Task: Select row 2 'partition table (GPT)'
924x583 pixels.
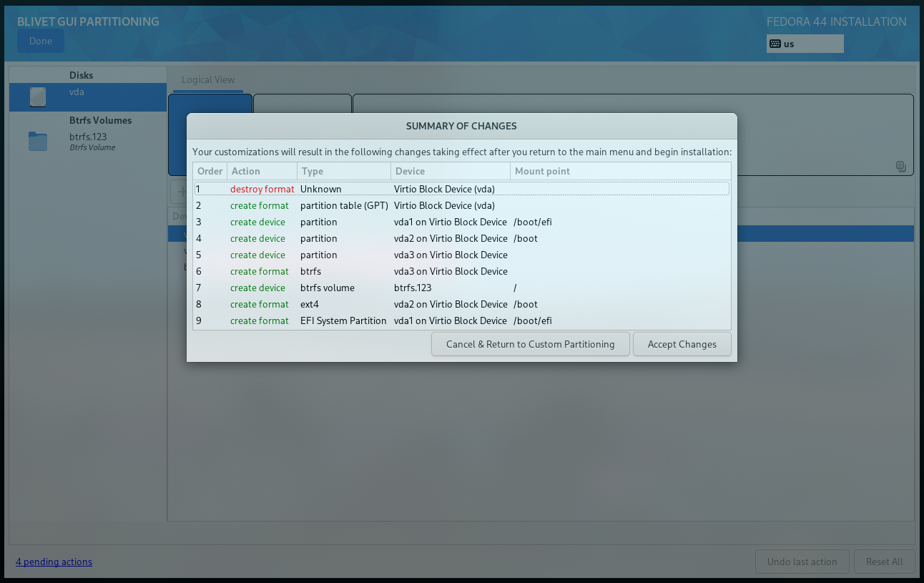Action: tap(461, 205)
